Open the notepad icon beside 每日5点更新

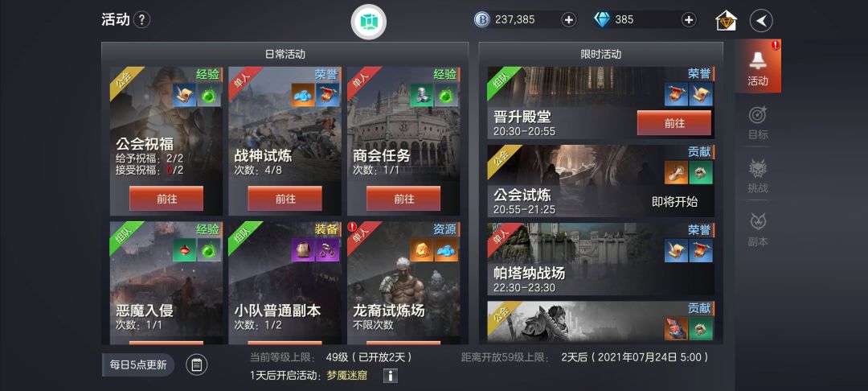[197, 365]
